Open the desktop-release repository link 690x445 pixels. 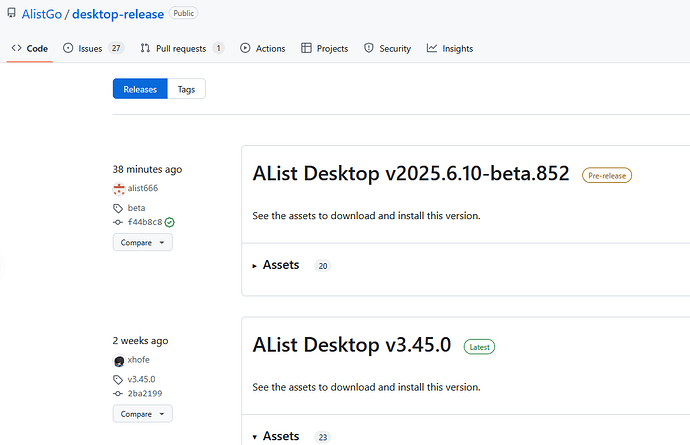click(x=118, y=14)
